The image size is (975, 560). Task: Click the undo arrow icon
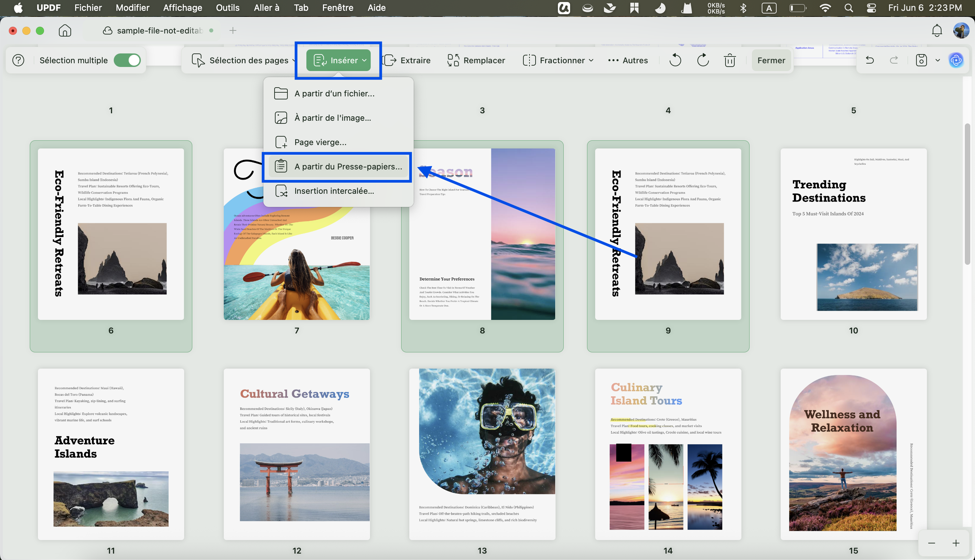point(869,60)
